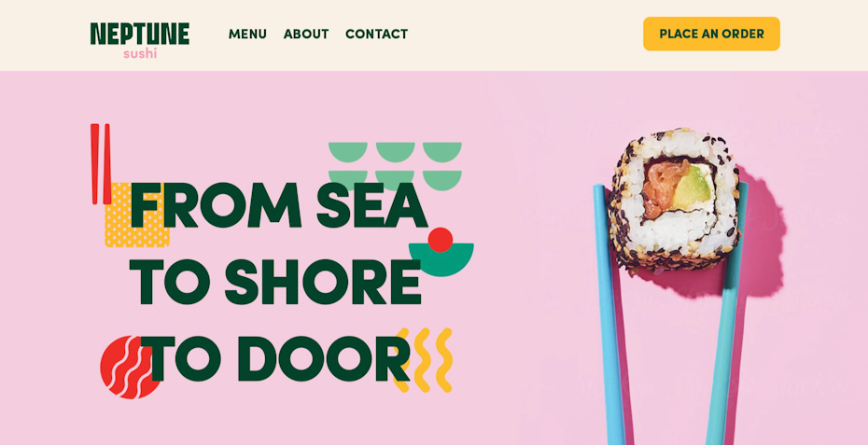Click the Neptune sushi logo

tap(139, 41)
